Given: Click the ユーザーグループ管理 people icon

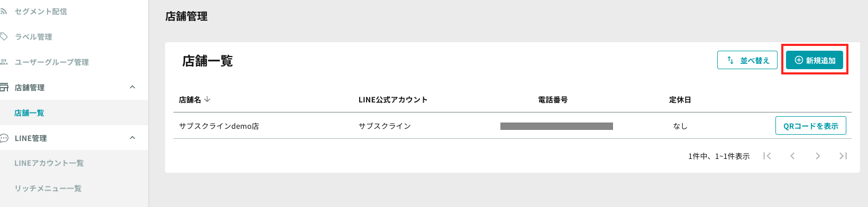Looking at the screenshot, I should click(x=3, y=62).
